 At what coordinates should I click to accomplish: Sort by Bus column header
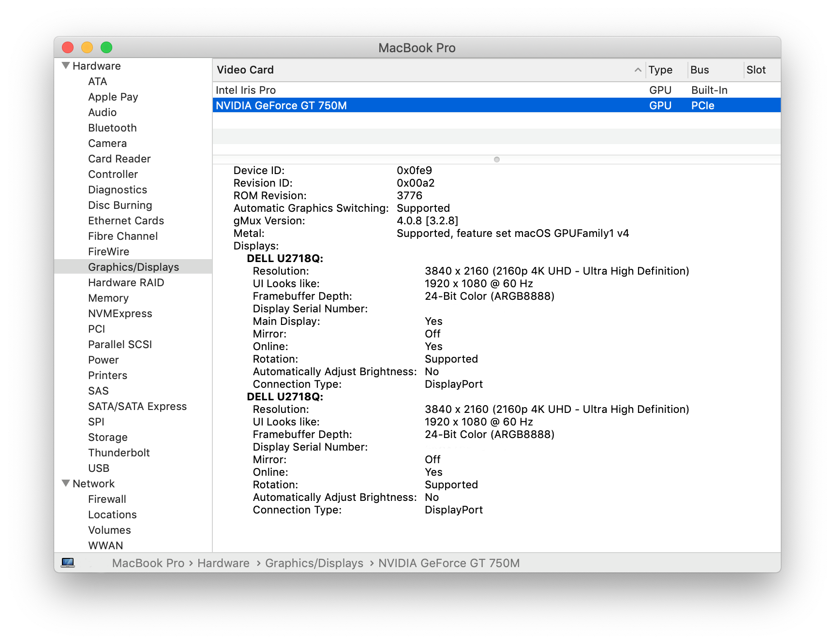click(x=716, y=70)
